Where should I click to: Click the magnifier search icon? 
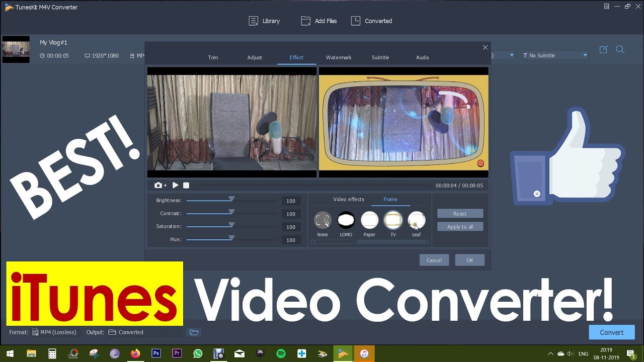620,49
